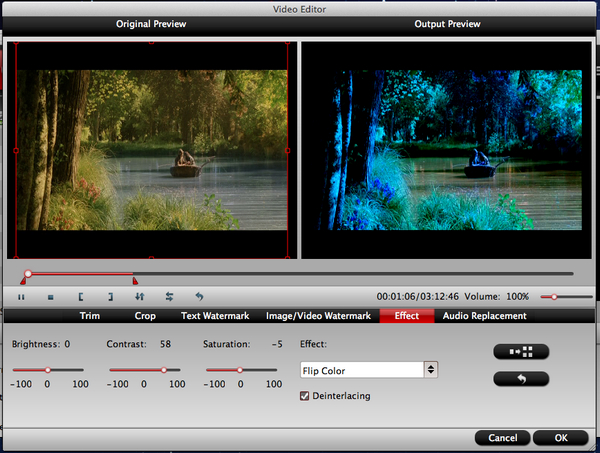Click the Volume 100% value
The width and height of the screenshot is (600, 453).
tap(517, 297)
